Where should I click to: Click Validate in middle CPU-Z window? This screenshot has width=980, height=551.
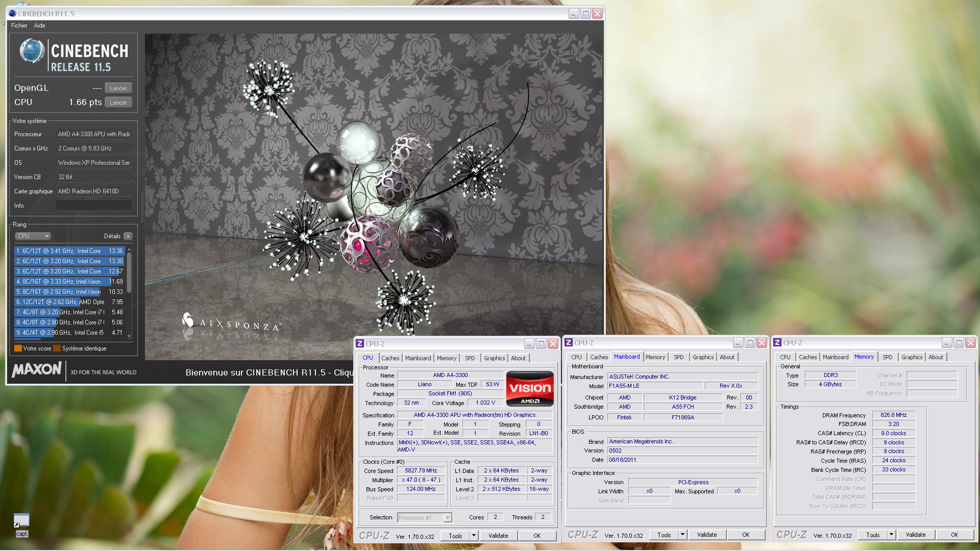pos(707,535)
